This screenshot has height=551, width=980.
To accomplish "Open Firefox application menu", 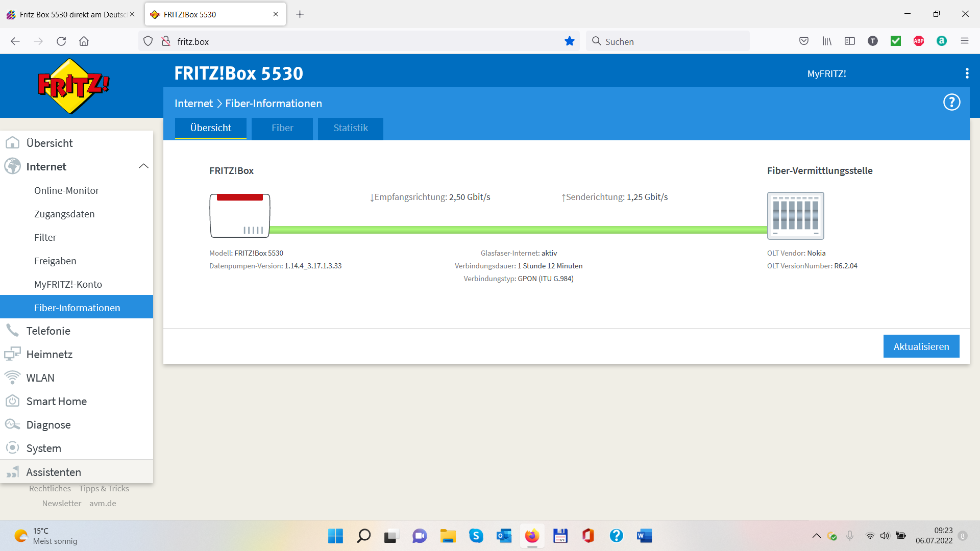I will 965,41.
